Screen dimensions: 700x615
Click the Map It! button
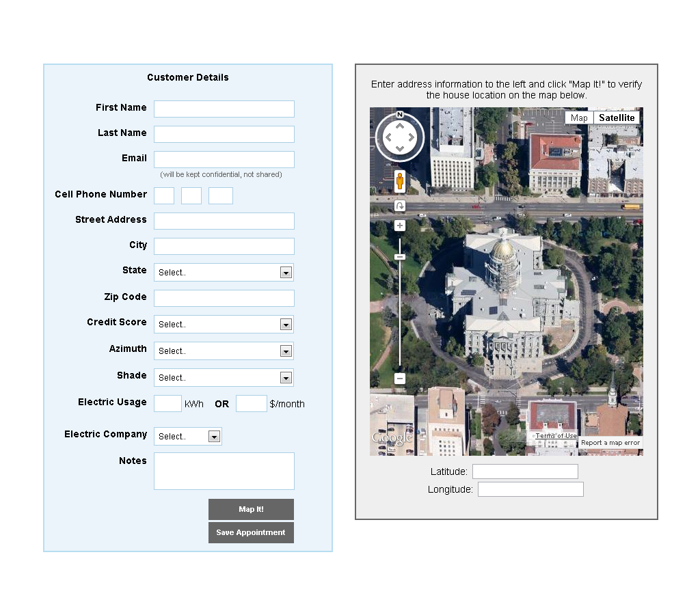point(251,509)
